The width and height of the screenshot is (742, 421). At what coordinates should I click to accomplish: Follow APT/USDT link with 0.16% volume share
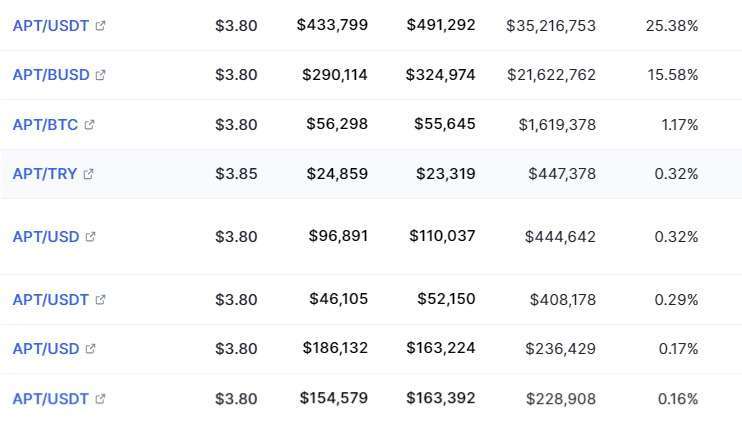(51, 399)
